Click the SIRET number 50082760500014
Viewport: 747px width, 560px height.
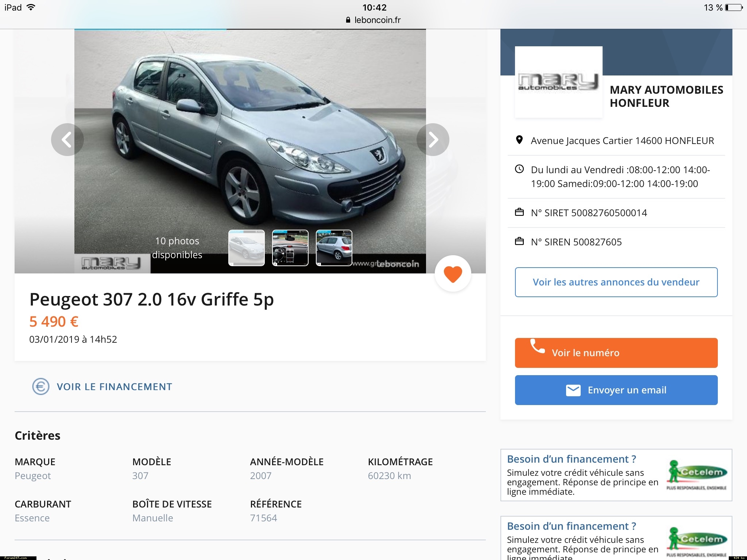pos(609,213)
